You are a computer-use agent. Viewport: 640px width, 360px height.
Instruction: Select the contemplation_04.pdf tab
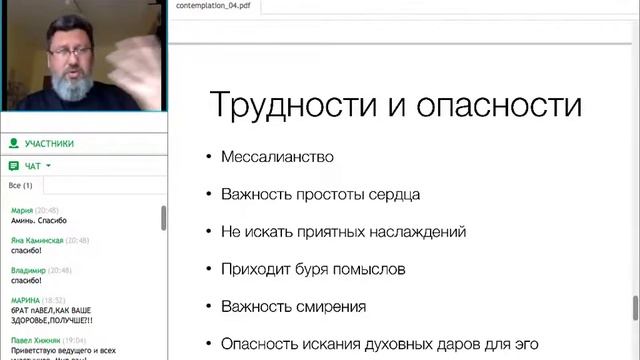point(213,6)
